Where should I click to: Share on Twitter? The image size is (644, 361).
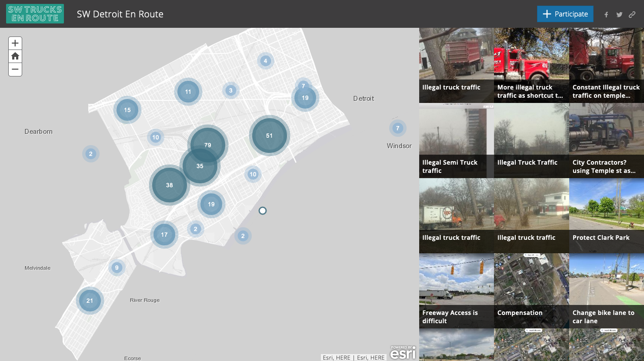[619, 14]
